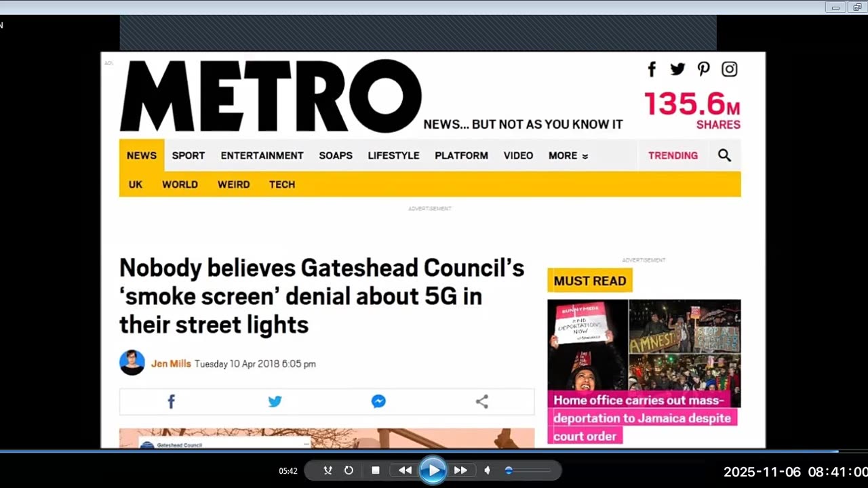Mute the player volume speaker icon
The height and width of the screenshot is (488, 868).
coord(487,470)
